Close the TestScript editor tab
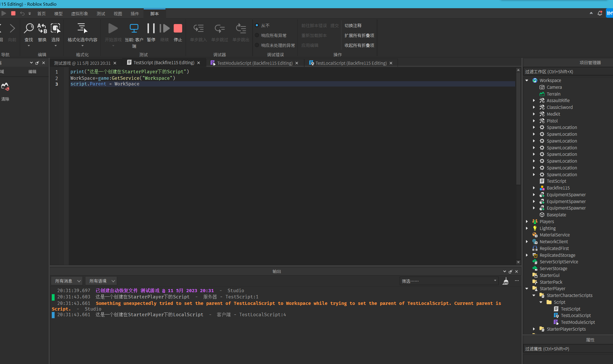613x364 pixels. tap(199, 63)
